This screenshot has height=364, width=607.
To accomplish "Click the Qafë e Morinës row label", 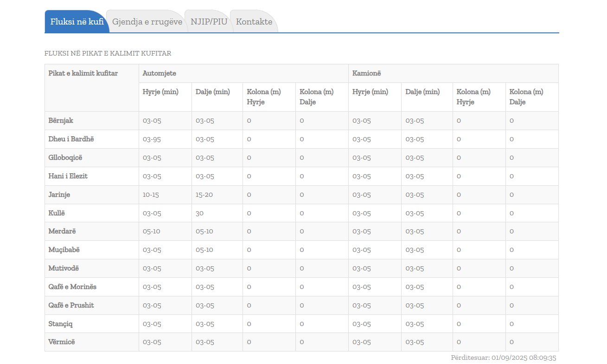I will pyautogui.click(x=72, y=287).
